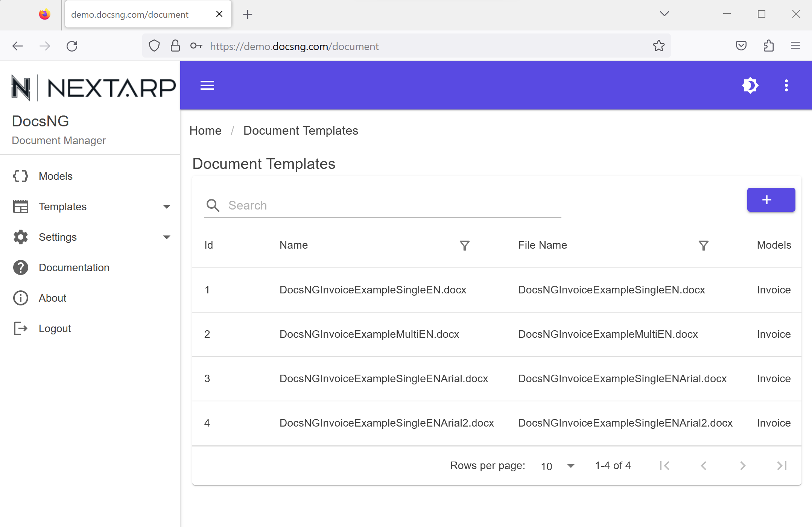Click the Logout icon in sidebar
This screenshot has height=527, width=812.
(21, 328)
